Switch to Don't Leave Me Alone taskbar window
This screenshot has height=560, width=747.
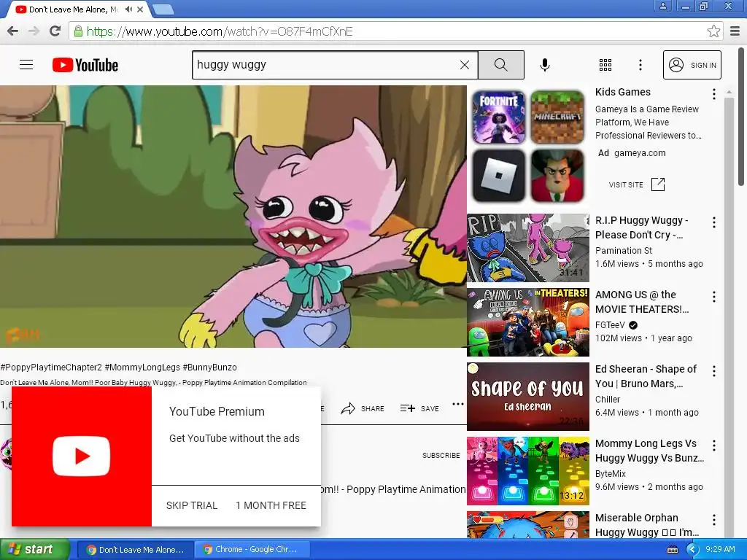tap(136, 550)
